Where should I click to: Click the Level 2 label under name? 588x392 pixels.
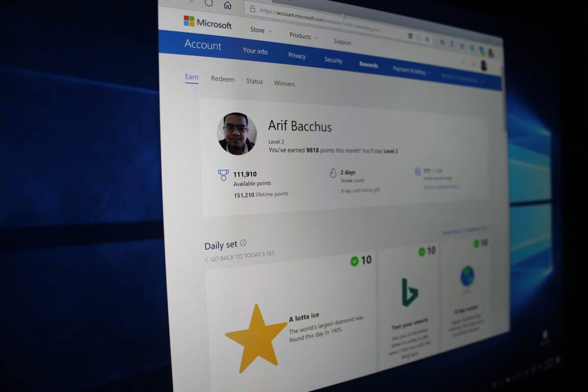276,141
